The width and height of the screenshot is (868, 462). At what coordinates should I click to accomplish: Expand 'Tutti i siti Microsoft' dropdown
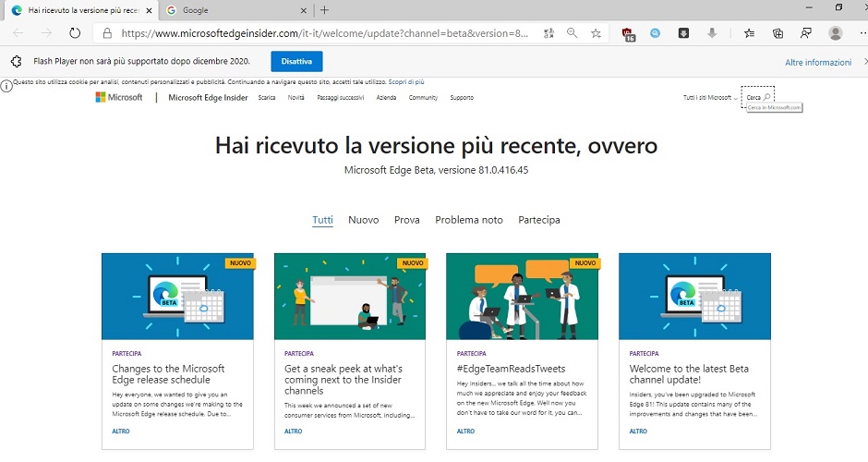(x=710, y=98)
